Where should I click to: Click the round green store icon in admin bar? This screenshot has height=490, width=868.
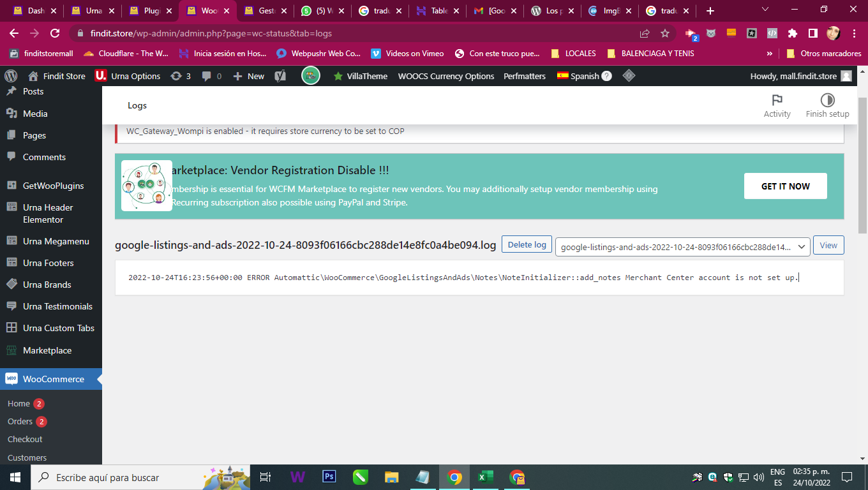[x=311, y=76]
